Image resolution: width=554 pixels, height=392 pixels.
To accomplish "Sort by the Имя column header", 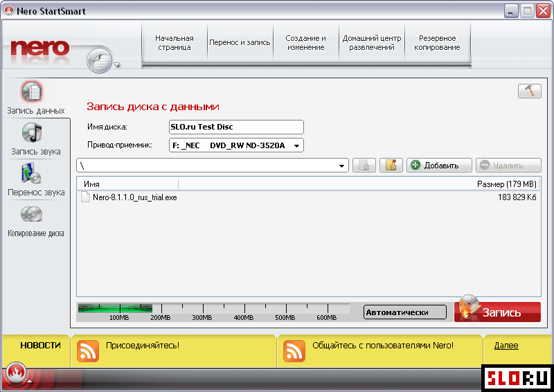I will pyautogui.click(x=127, y=184).
